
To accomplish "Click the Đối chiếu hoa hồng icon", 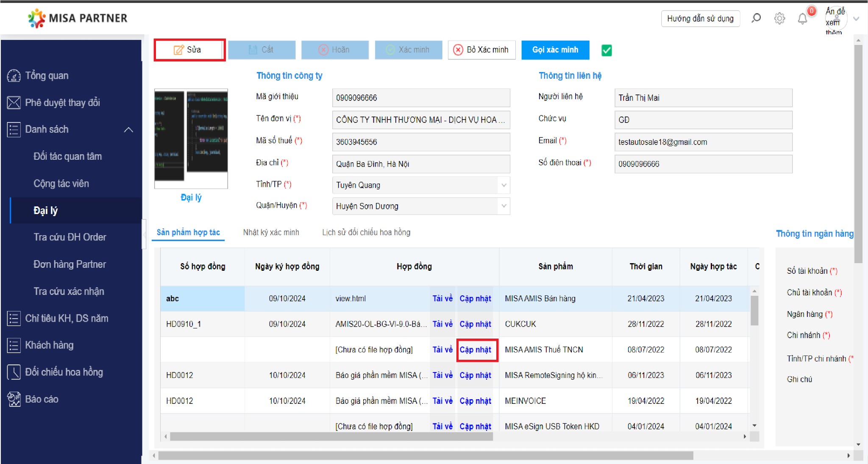I will coord(14,372).
